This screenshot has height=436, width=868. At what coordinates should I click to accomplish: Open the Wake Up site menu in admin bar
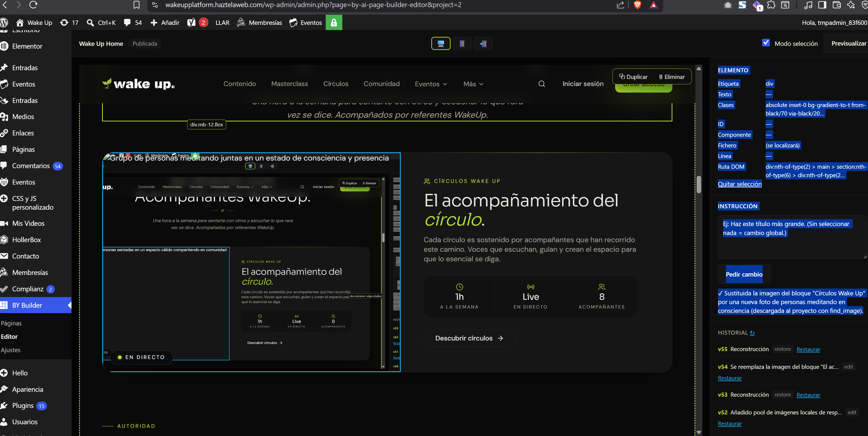[34, 23]
